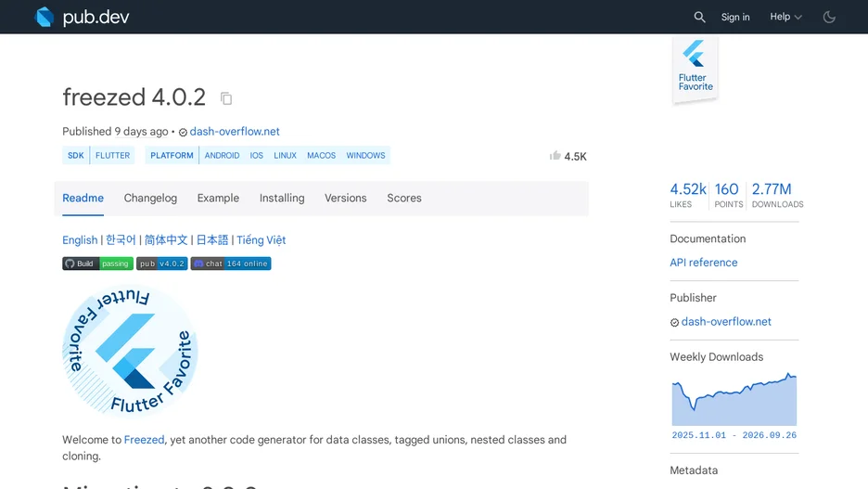Click the verified publisher icon under the package title

(x=183, y=133)
